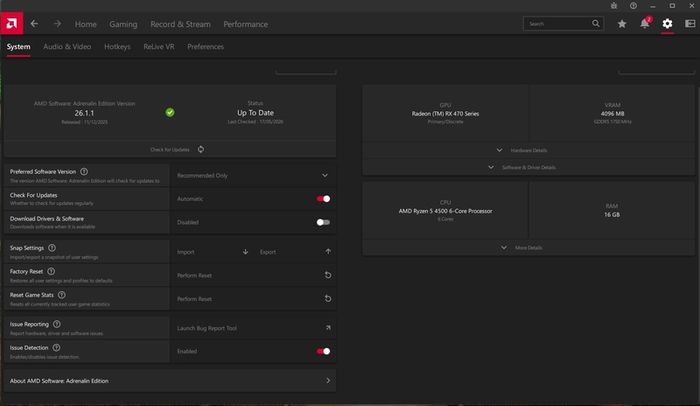This screenshot has height=406, width=700.
Task: Go back with the left arrow
Action: coord(34,24)
